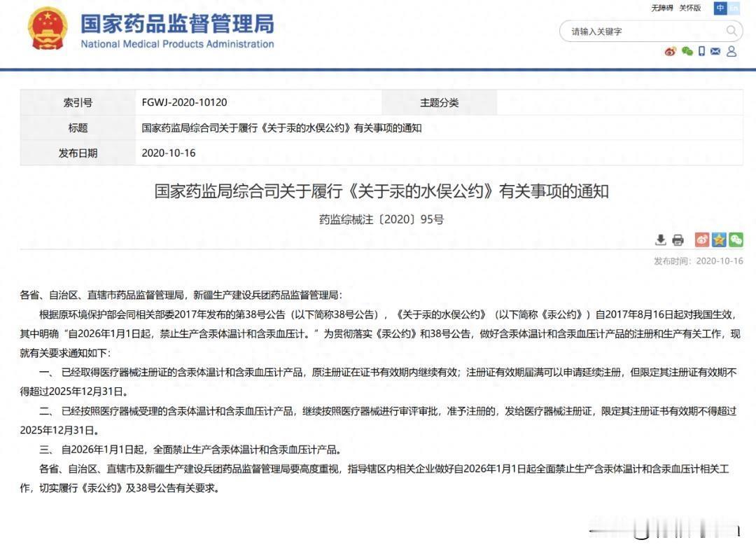The height and width of the screenshot is (554, 756).
Task: Select document number 药监综械注〔2020〕95号
Action: (381, 220)
